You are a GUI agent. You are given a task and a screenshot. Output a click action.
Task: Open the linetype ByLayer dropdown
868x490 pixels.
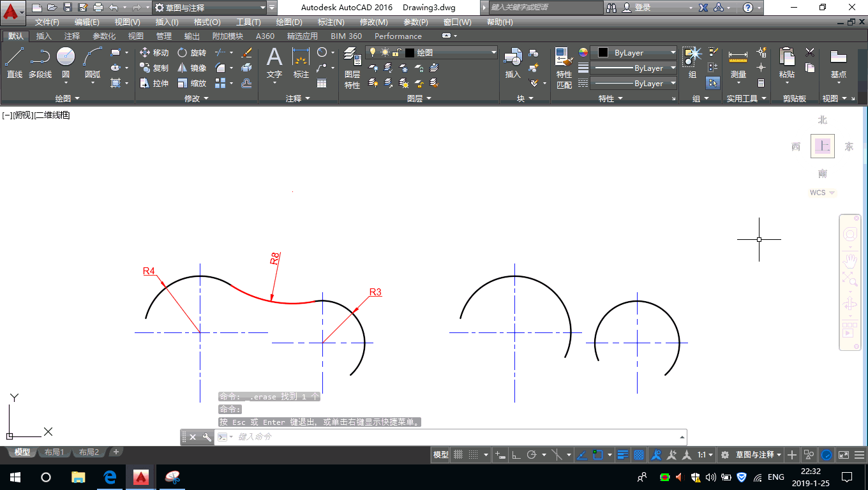634,84
